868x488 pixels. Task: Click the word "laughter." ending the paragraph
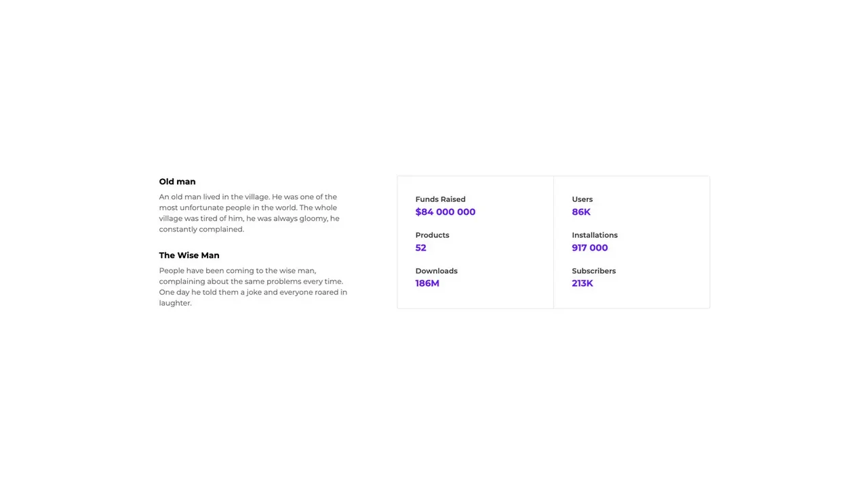point(175,304)
